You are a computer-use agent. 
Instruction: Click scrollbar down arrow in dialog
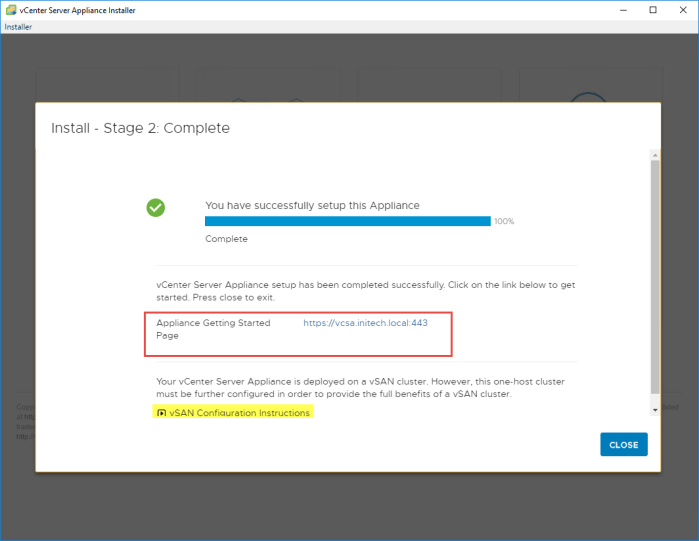(655, 410)
